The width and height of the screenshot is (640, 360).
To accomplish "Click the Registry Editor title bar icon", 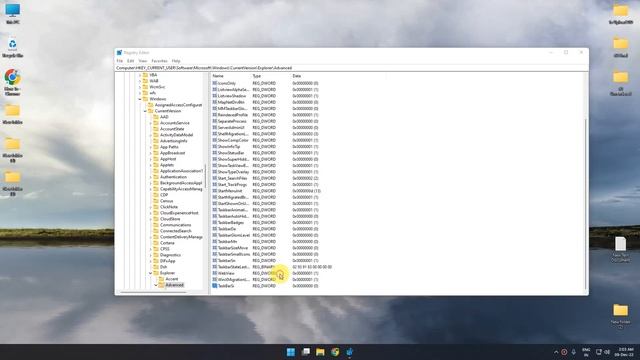I will pos(120,53).
